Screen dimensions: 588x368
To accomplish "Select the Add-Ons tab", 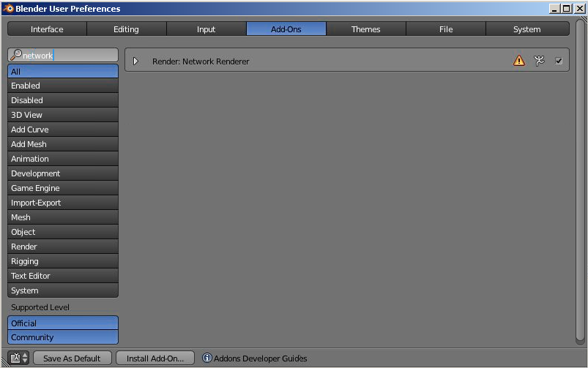I will (x=286, y=29).
